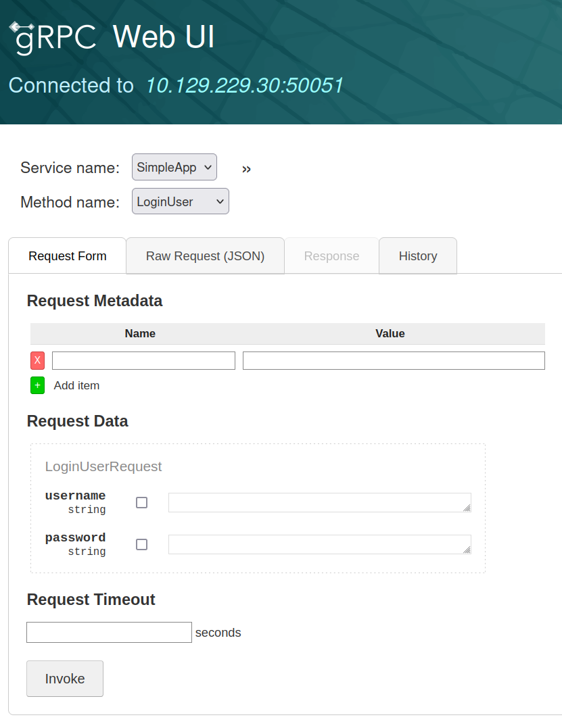Click into the username text area
The width and height of the screenshot is (562, 728).
[x=318, y=502]
